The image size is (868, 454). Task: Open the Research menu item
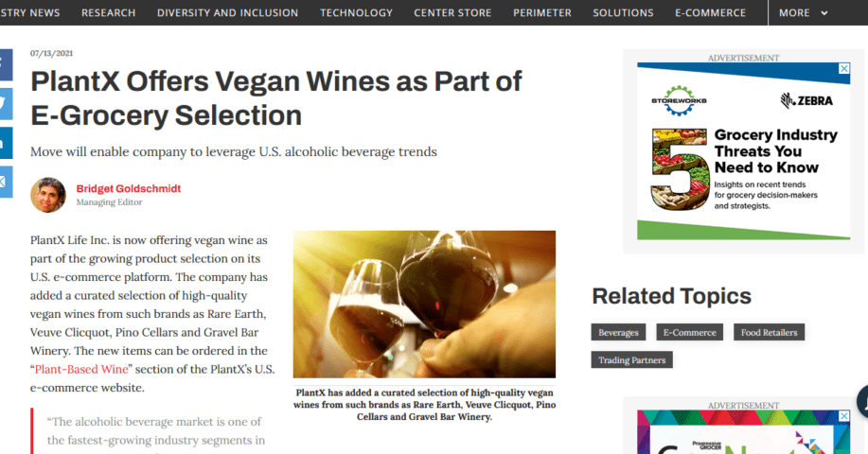click(109, 12)
